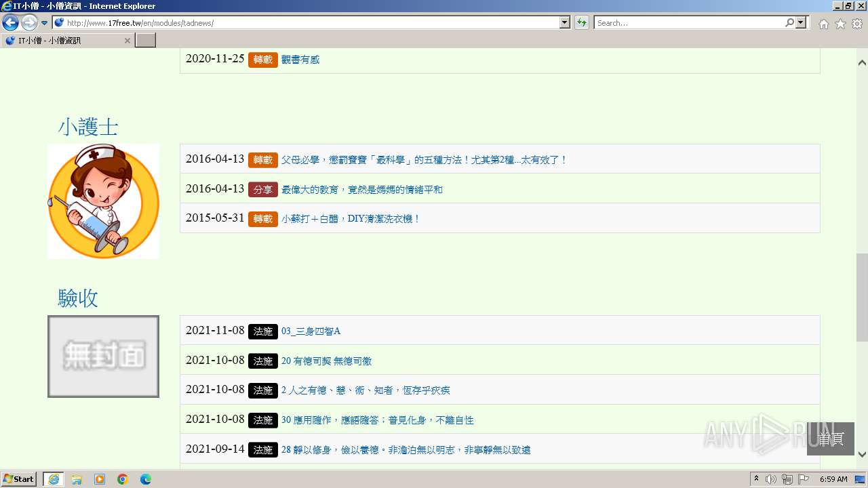This screenshot has height=488, width=868.
Task: Click the 首頁 back-to-top button
Action: click(831, 439)
